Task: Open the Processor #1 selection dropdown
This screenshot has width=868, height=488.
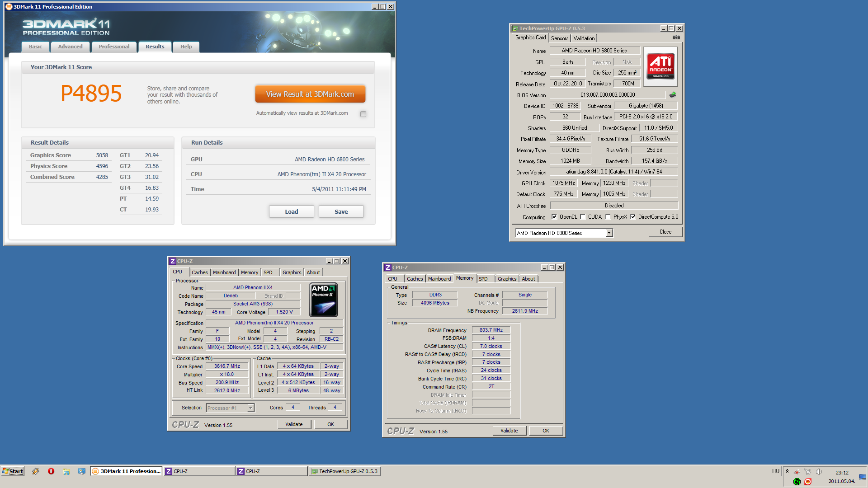Action: click(250, 408)
